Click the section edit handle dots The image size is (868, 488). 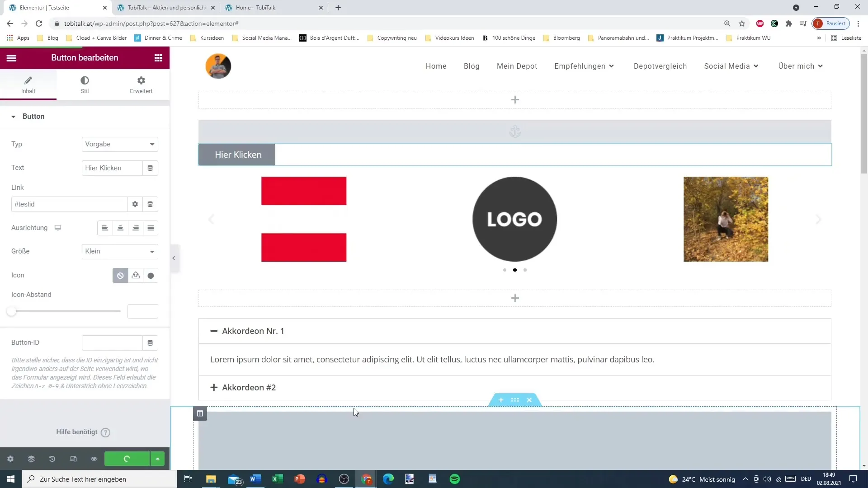[x=515, y=400]
